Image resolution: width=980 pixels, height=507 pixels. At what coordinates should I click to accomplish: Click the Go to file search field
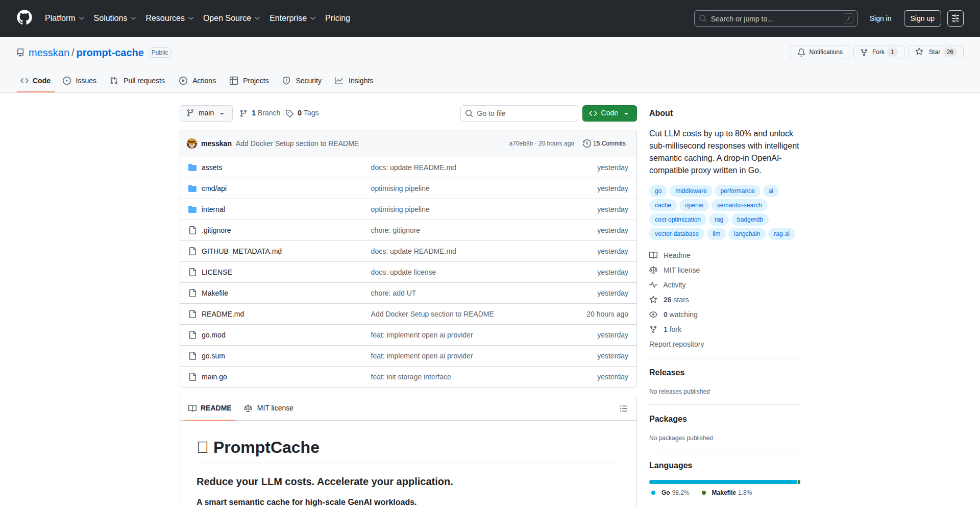pos(519,113)
